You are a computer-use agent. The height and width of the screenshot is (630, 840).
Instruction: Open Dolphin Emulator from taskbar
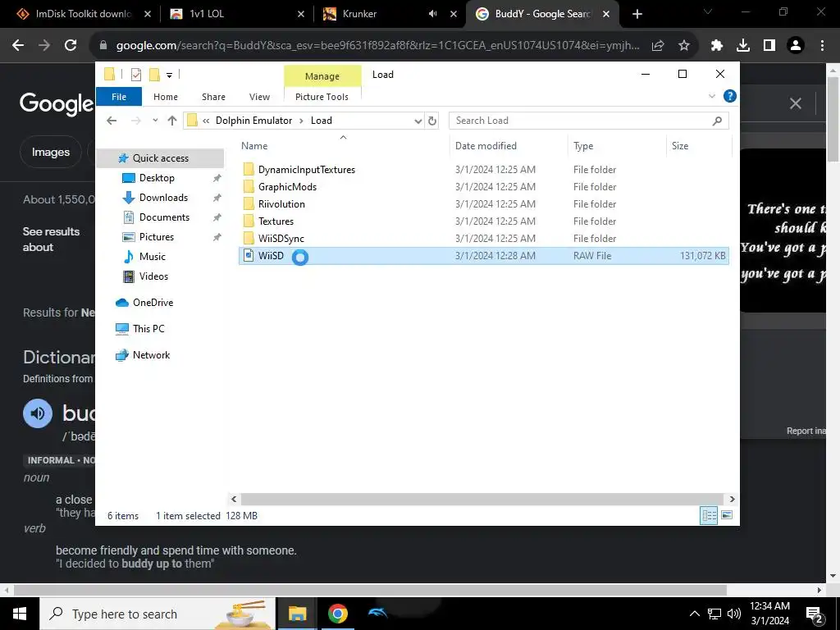[x=377, y=613]
